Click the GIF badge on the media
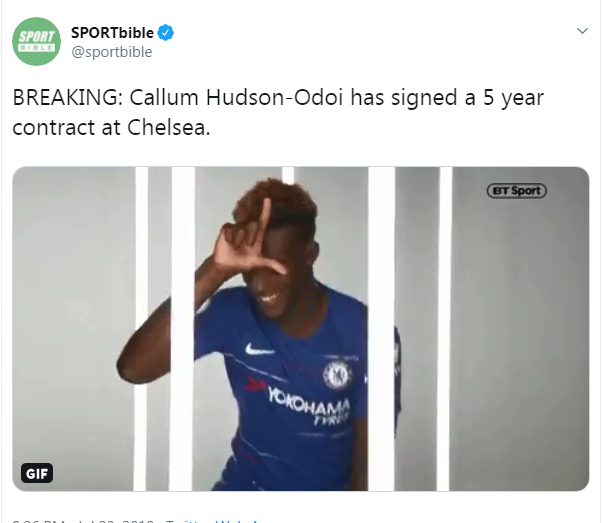 coord(37,473)
